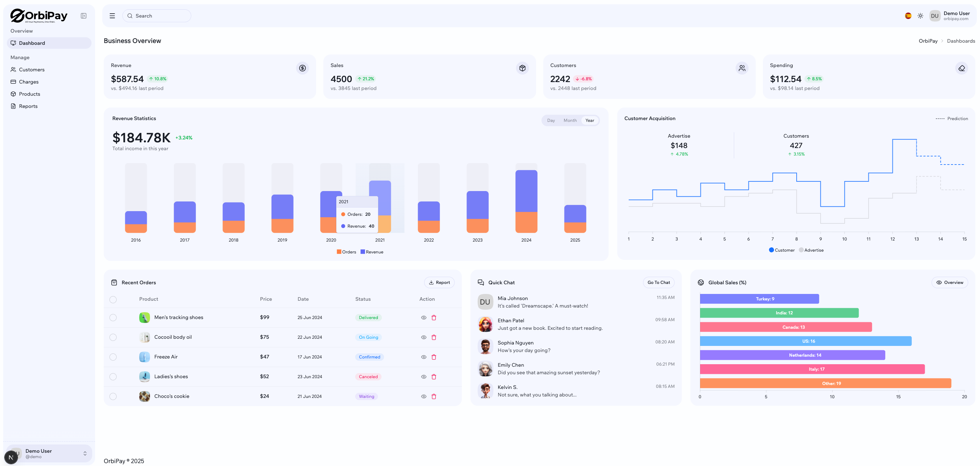Delete the Freeze Air order with trash icon
Image resolution: width=980 pixels, height=466 pixels.
click(434, 357)
